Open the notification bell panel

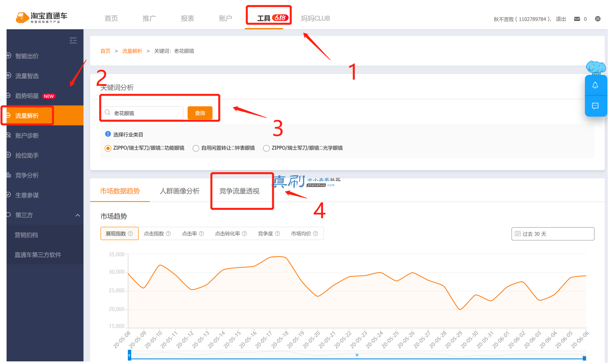595,85
